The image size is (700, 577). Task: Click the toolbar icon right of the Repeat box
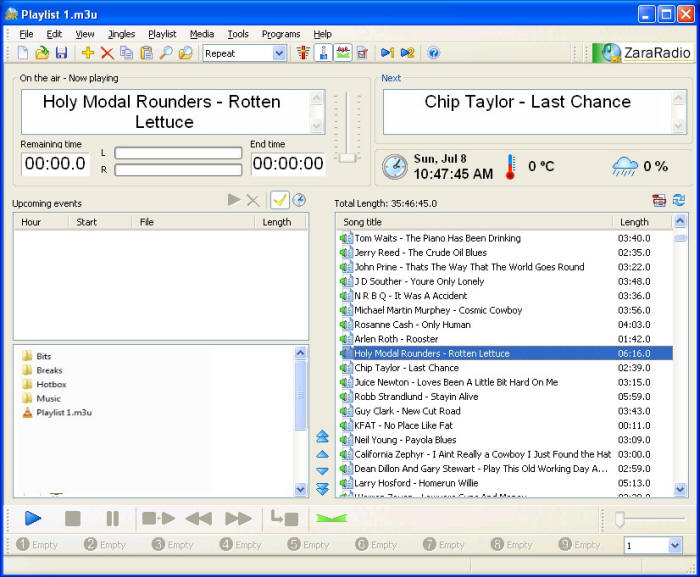point(304,53)
